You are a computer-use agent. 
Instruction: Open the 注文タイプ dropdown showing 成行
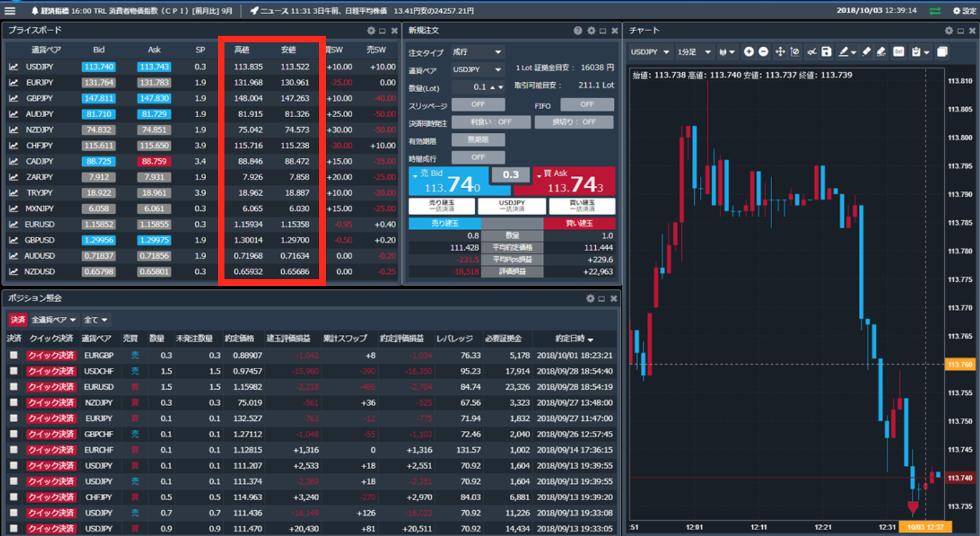(x=477, y=52)
